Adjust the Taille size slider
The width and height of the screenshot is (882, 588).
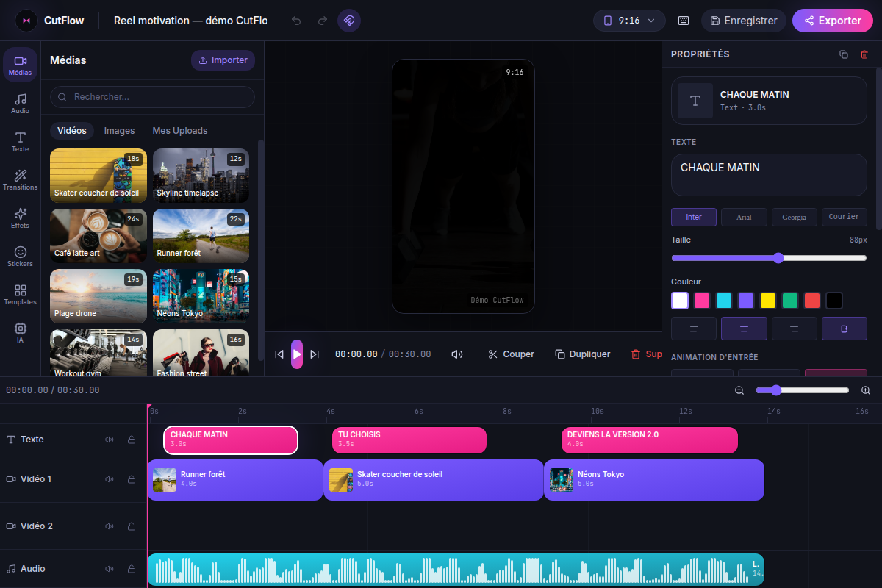pos(769,258)
